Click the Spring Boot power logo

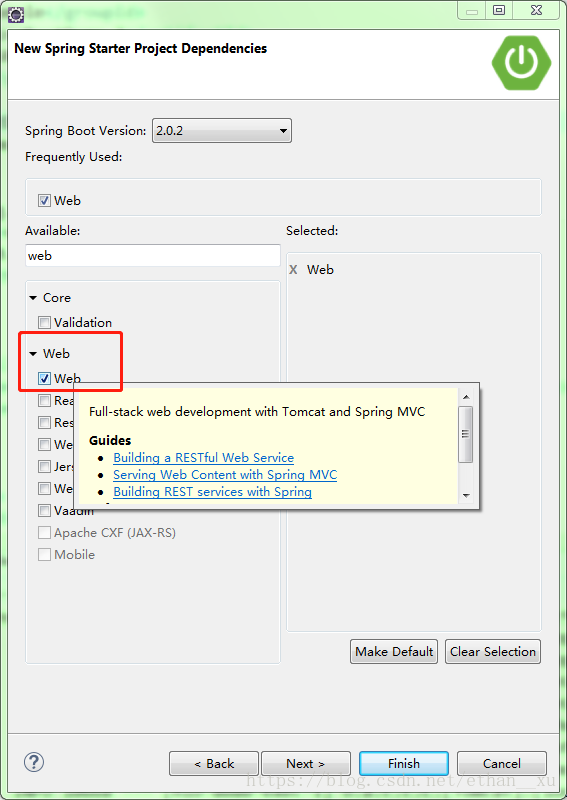coord(522,63)
